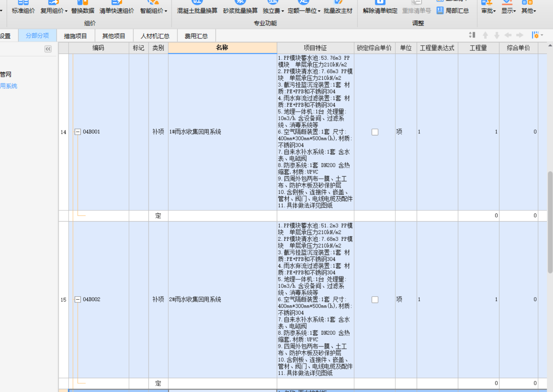This screenshot has width=553, height=392.
Task: Open 智能组价 dropdown
Action: pyautogui.click(x=154, y=7)
